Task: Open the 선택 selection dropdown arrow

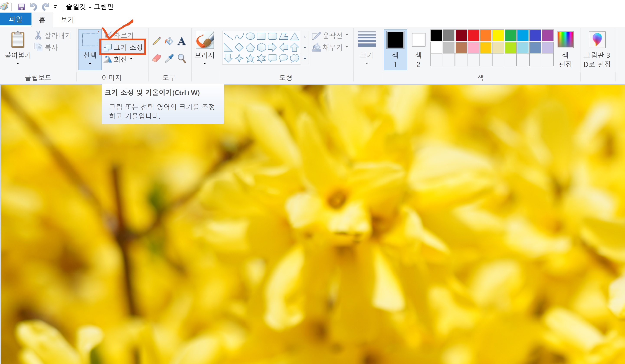Action: (90, 63)
